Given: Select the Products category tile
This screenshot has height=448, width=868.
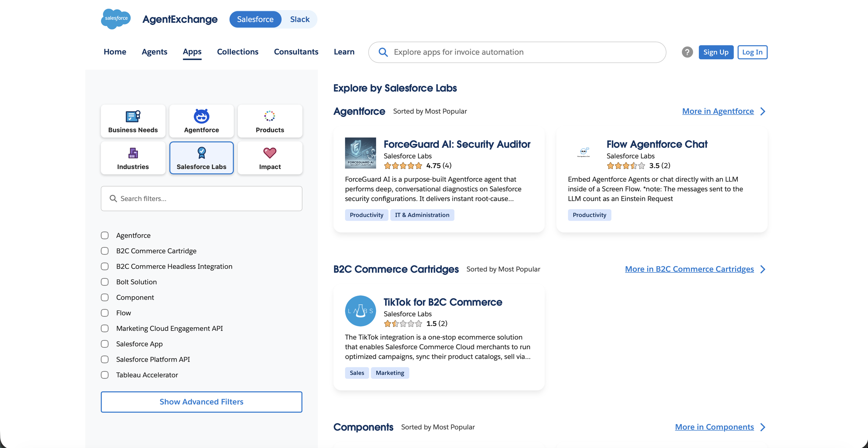Looking at the screenshot, I should click(x=270, y=121).
